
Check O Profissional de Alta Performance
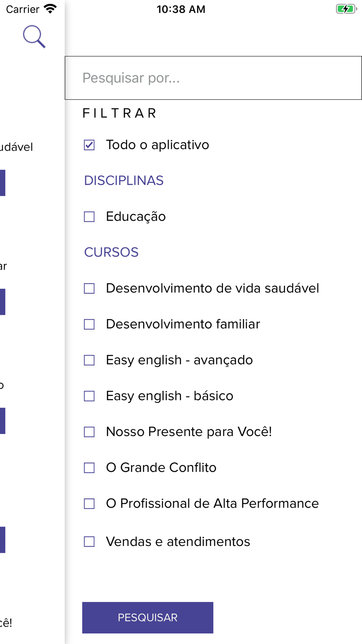point(89,504)
